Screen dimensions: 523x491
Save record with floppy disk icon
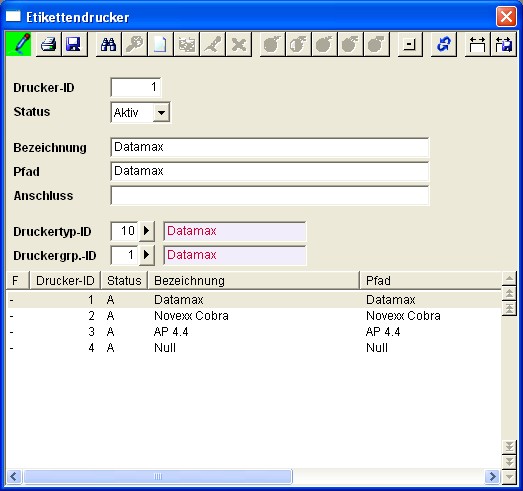tap(74, 44)
